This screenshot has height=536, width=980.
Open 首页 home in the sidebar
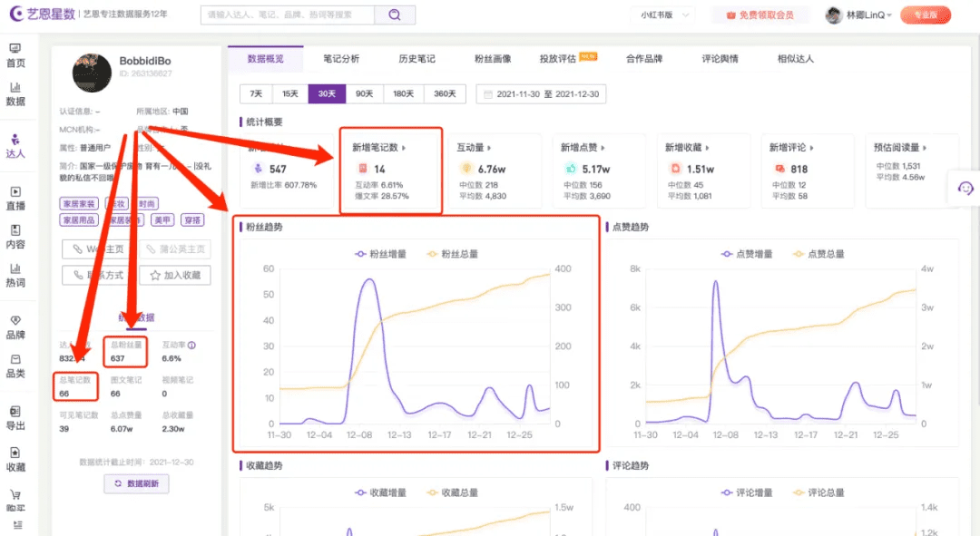tap(15, 55)
